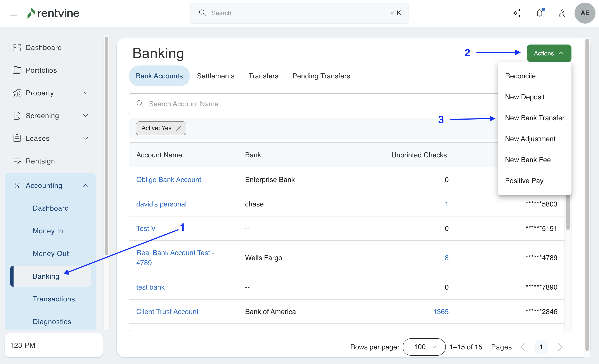
Task: Open the notifications bell
Action: click(539, 13)
